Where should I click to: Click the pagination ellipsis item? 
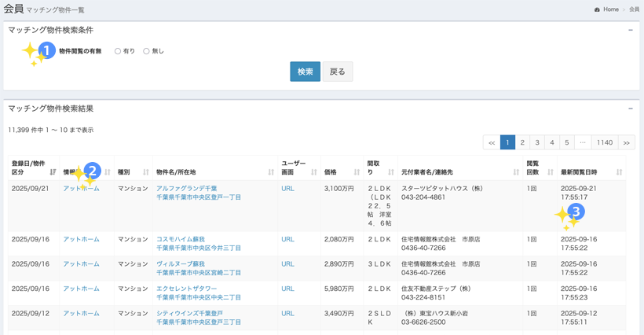(583, 142)
